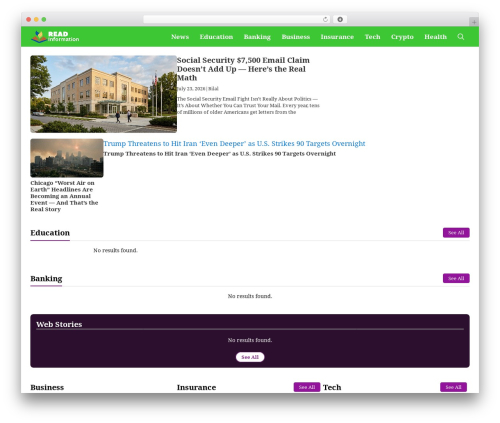
Task: Click the Education section heading
Action: click(50, 233)
